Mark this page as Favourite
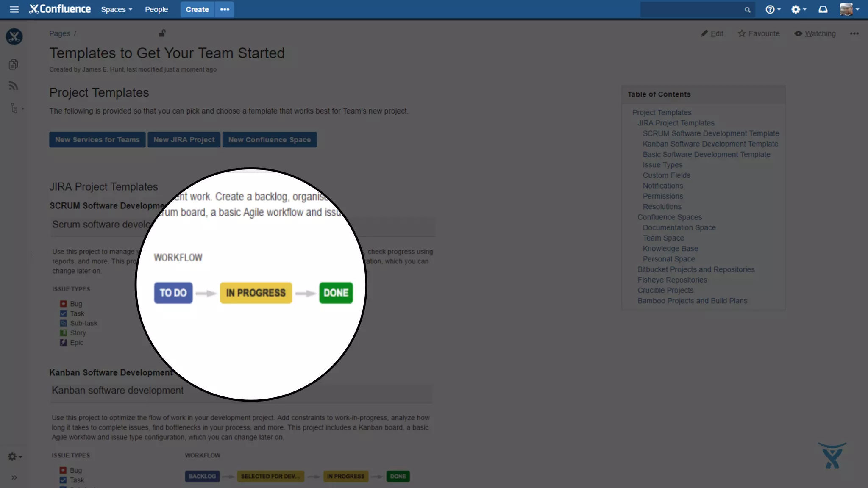Image resolution: width=868 pixels, height=488 pixels. (759, 33)
